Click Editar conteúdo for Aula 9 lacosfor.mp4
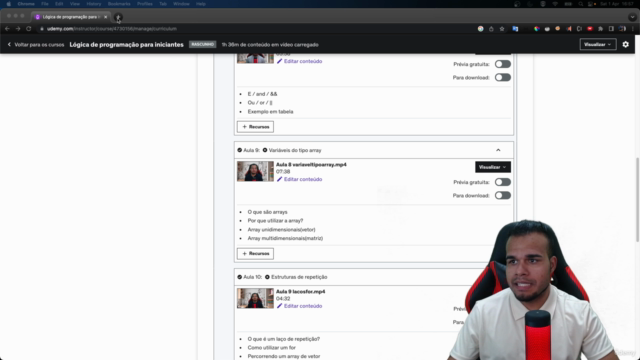This screenshot has height=360, width=640. click(303, 306)
